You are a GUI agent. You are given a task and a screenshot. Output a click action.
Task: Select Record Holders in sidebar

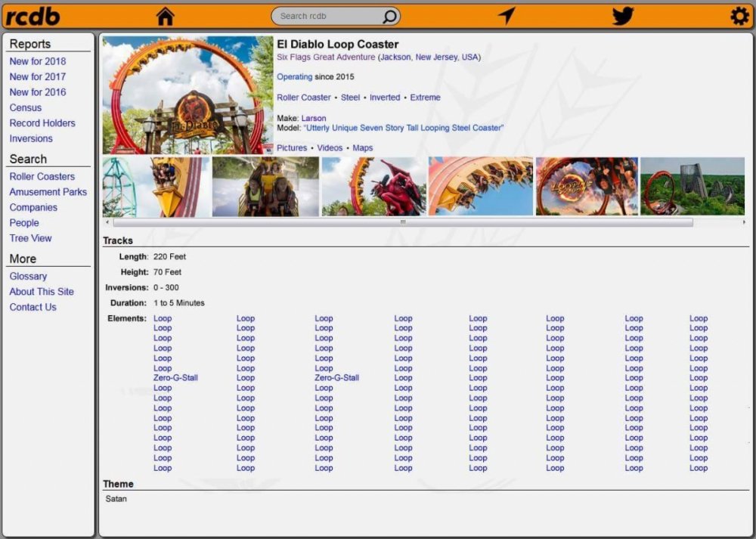tap(42, 123)
